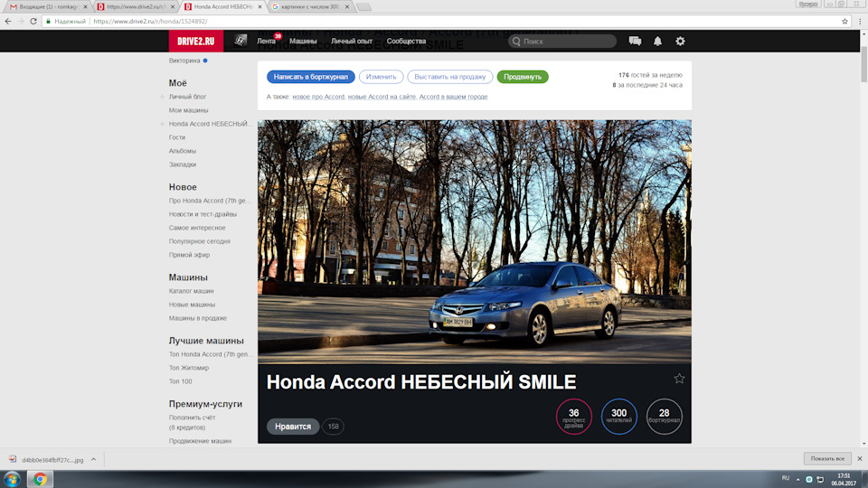Click Показать все downloads button
Image resolution: width=868 pixels, height=488 pixels.
tap(827, 459)
